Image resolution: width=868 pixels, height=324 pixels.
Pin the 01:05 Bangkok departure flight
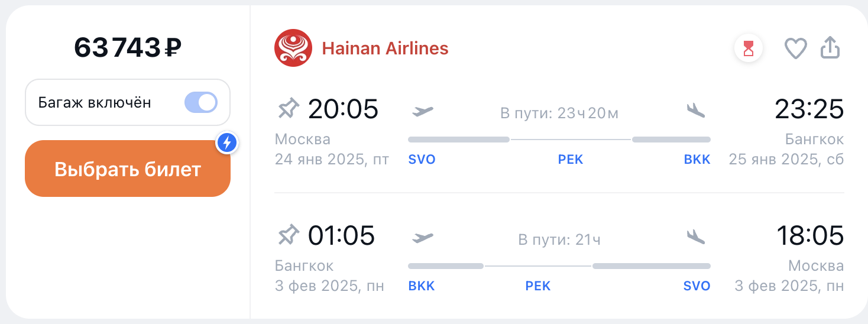289,236
